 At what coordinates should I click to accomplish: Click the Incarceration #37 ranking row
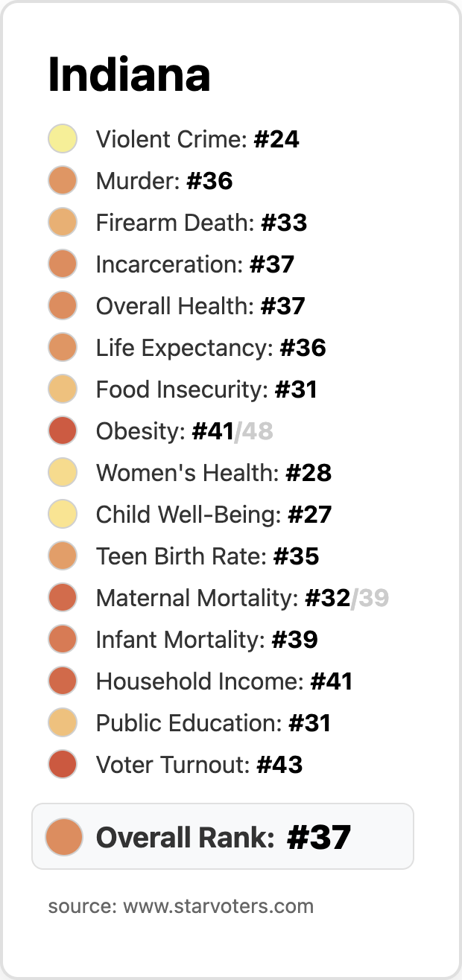[195, 264]
